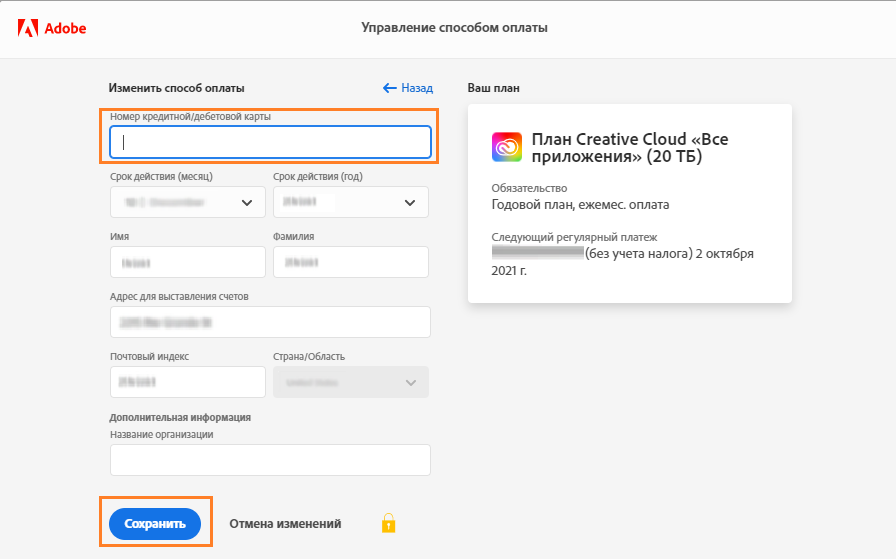Click the План Creative Cloud «Все приложения» title
Image resolution: width=896 pixels, height=559 pixels.
630,147
